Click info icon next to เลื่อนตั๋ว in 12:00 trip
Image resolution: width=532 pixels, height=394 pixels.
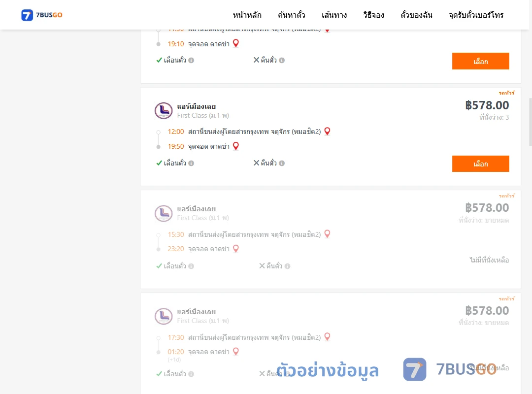191,163
